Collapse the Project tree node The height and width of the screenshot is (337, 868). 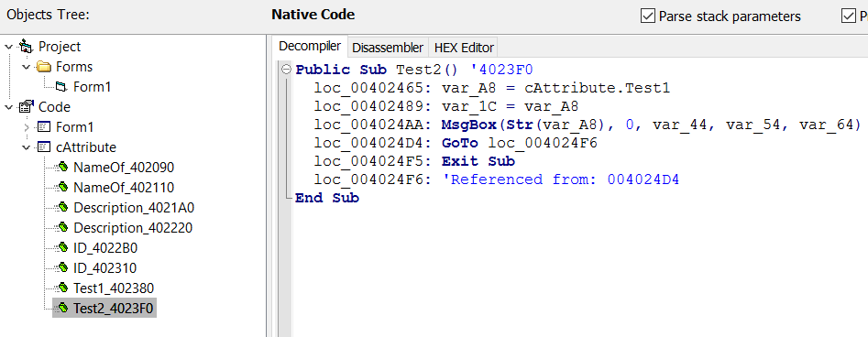coord(8,47)
